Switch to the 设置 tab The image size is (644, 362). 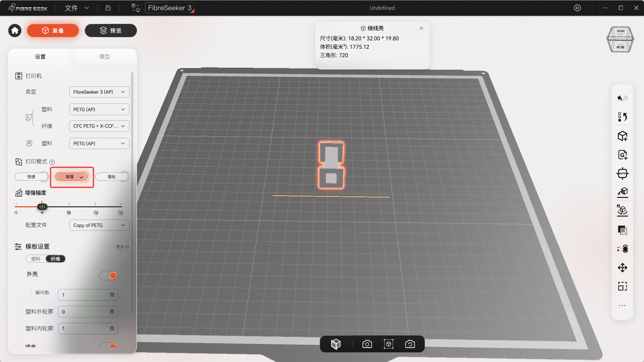click(40, 57)
